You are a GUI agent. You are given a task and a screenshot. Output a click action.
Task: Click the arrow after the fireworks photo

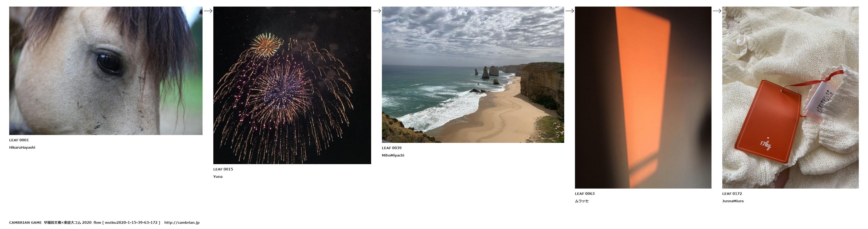click(376, 11)
